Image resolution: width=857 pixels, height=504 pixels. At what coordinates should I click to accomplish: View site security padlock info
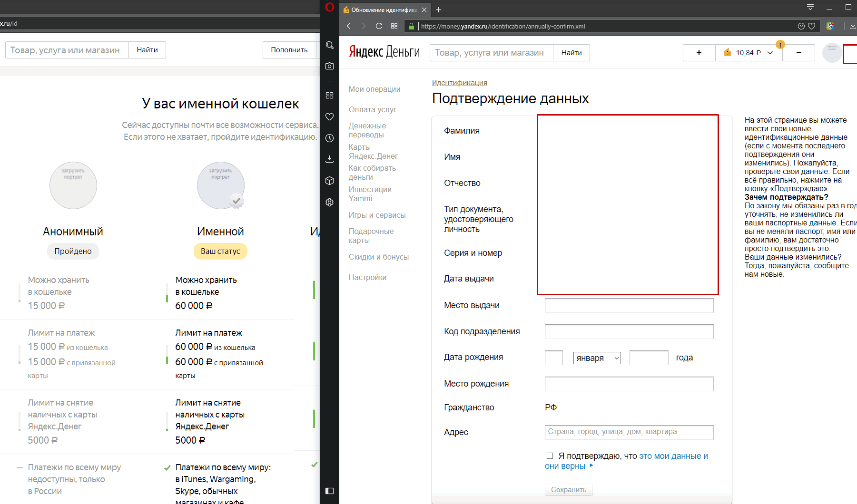[x=412, y=26]
